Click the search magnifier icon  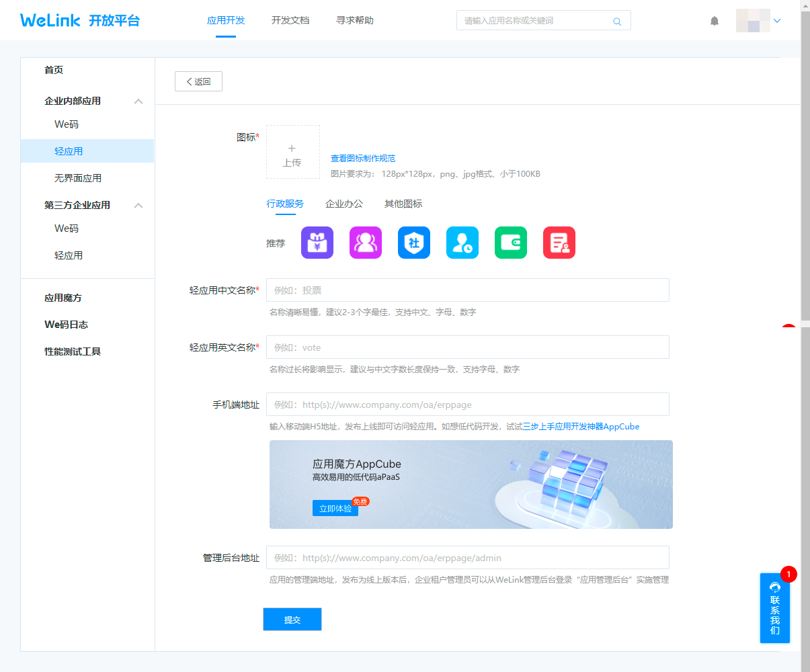point(617,22)
